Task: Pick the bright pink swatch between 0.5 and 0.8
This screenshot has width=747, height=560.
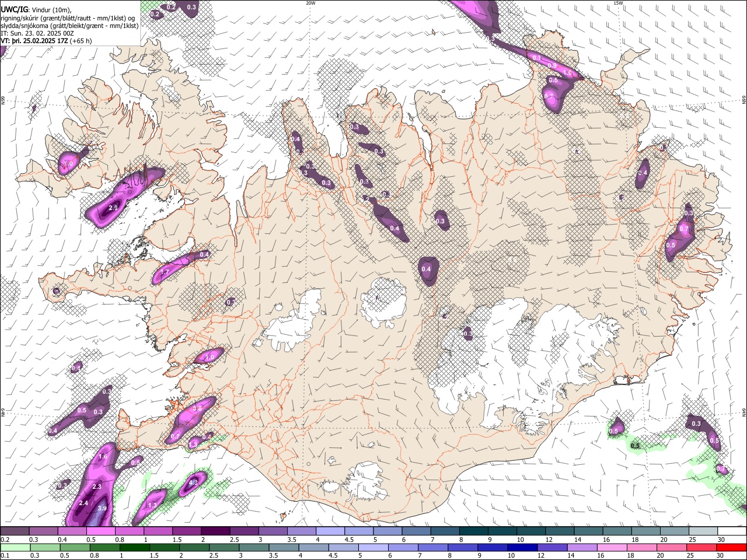Action: (101, 531)
